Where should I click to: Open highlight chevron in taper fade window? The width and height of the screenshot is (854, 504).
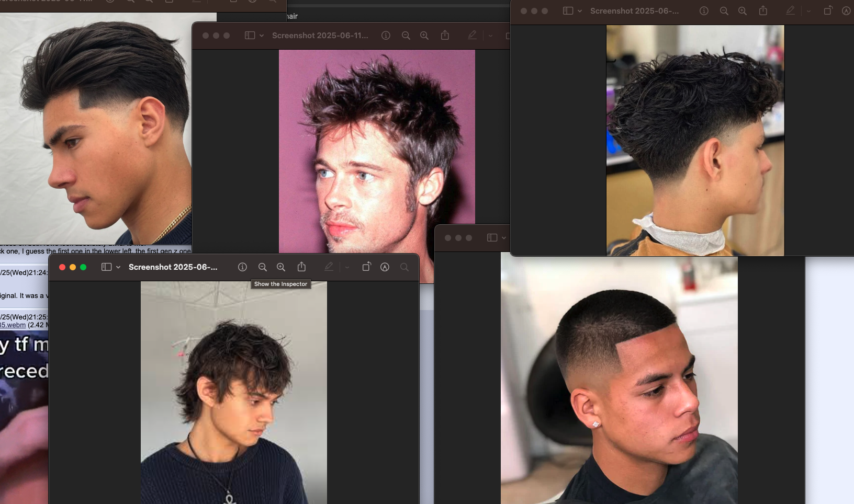tap(808, 11)
